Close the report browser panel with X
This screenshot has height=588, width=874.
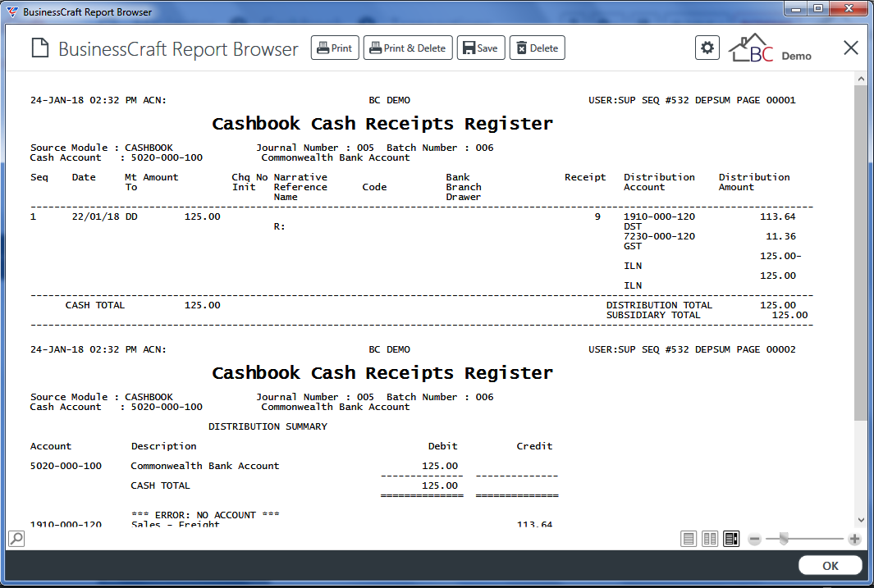coord(850,48)
